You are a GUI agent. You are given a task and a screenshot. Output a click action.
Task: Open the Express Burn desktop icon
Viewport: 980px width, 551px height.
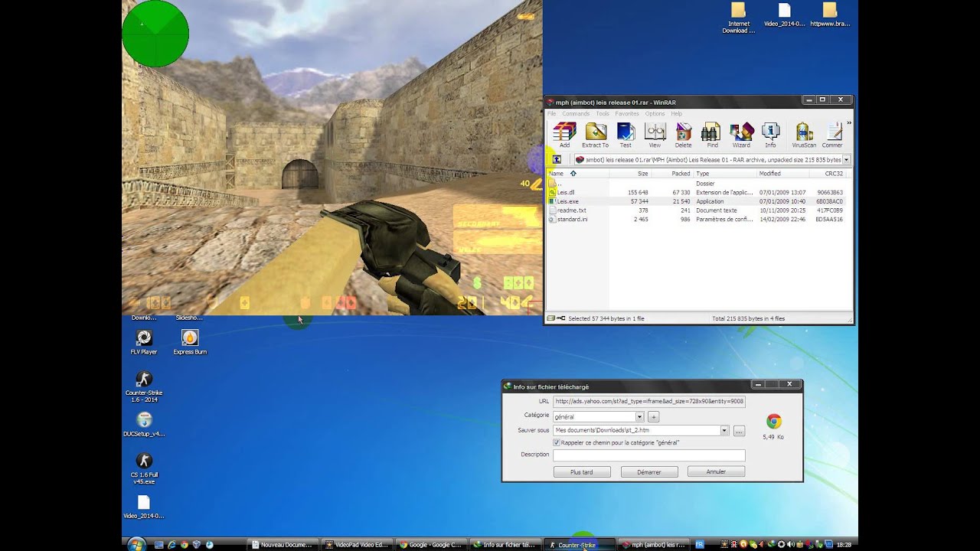[190, 341]
